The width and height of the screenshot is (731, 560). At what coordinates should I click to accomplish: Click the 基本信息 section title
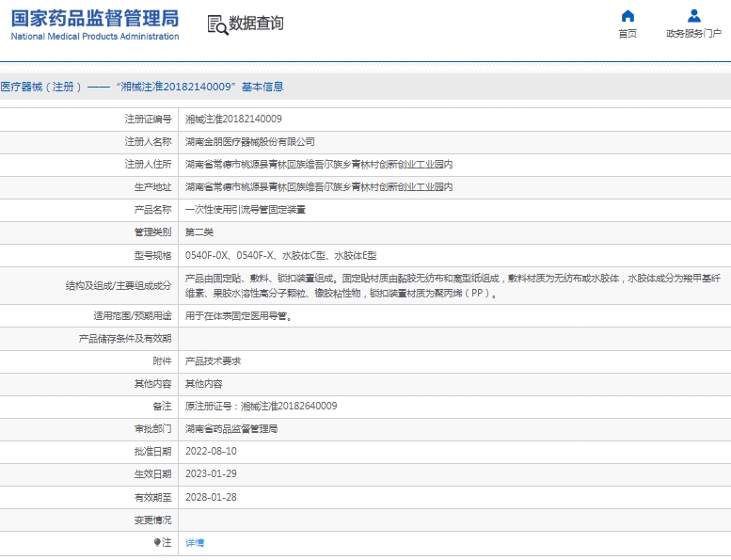point(262,87)
